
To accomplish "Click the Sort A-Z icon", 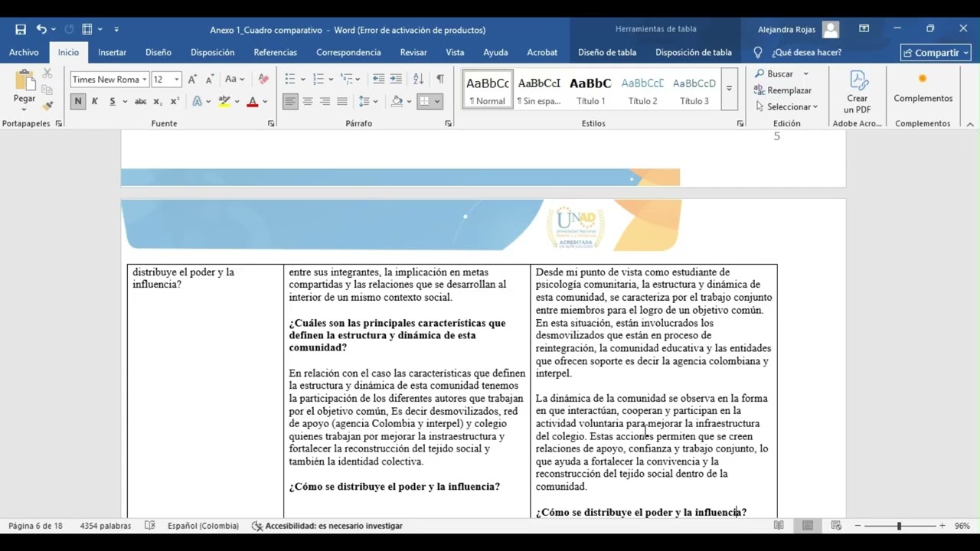I will point(418,79).
